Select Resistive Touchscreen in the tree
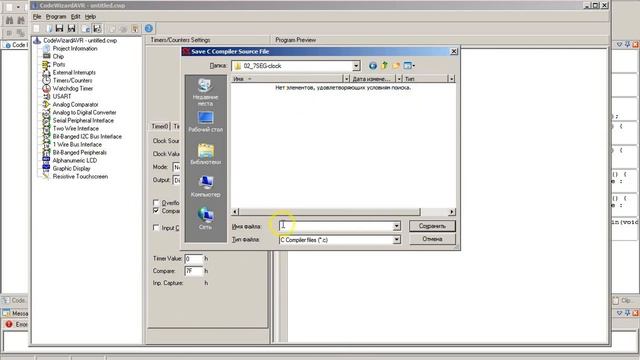Viewport: 640px width, 360px height. point(80,176)
